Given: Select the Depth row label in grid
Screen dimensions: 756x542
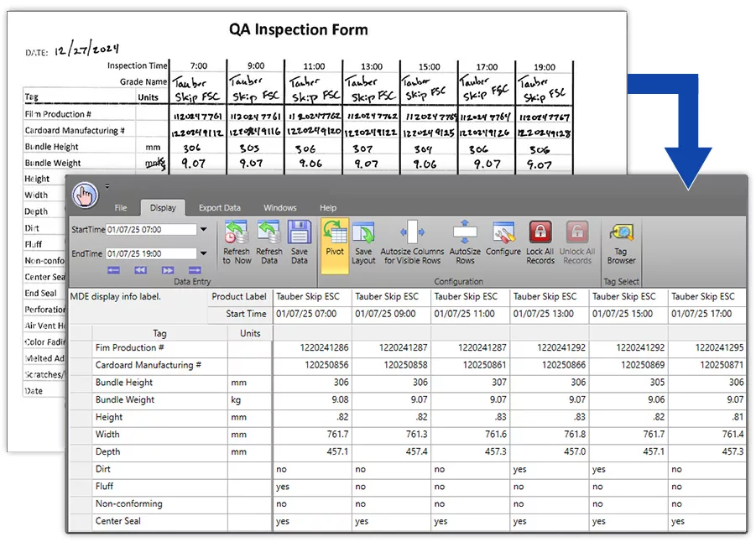Looking at the screenshot, I should pyautogui.click(x=107, y=452).
